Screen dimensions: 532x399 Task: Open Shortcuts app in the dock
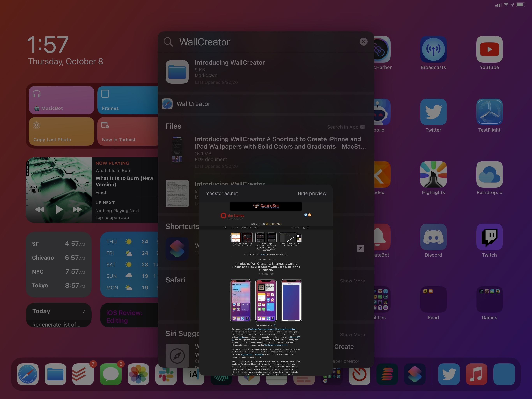point(415,374)
